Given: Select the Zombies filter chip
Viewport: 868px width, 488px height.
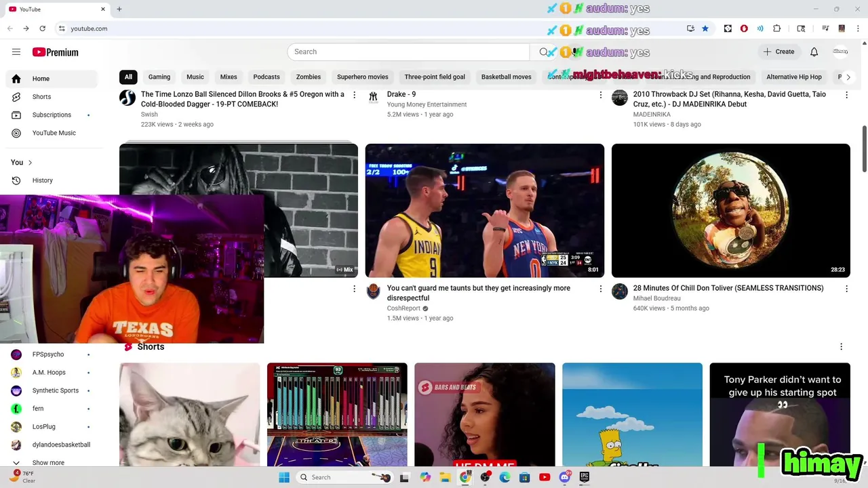Looking at the screenshot, I should 309,77.
